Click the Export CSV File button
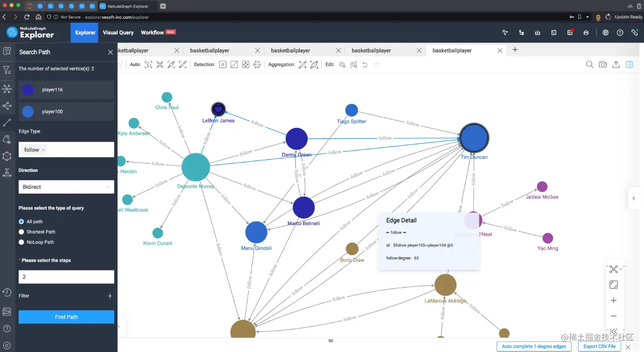 pyautogui.click(x=599, y=347)
